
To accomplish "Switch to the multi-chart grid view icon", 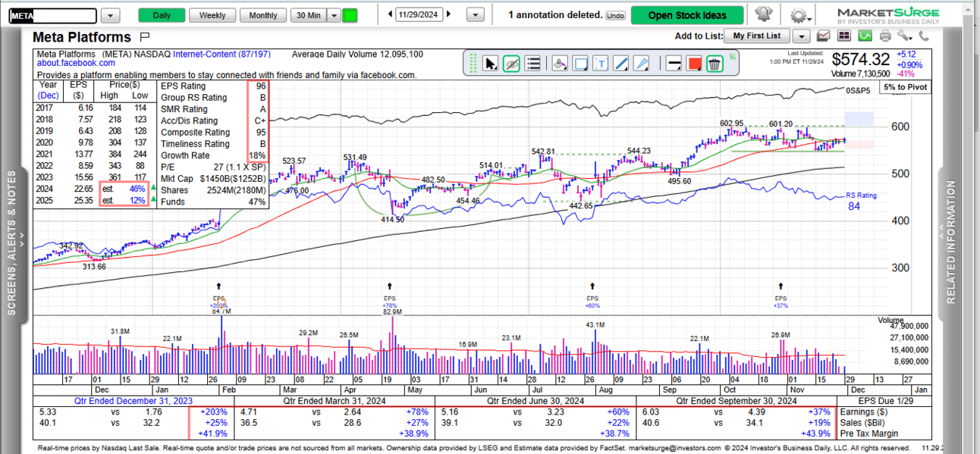I will coord(844,36).
